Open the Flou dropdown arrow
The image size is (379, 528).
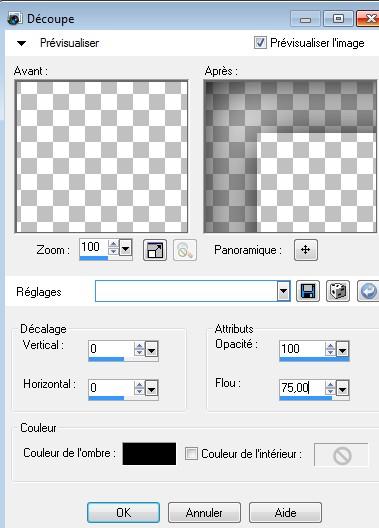pos(343,389)
